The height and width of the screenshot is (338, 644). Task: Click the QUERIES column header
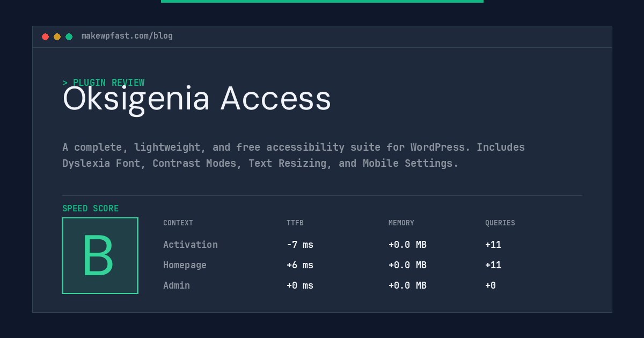pos(500,223)
